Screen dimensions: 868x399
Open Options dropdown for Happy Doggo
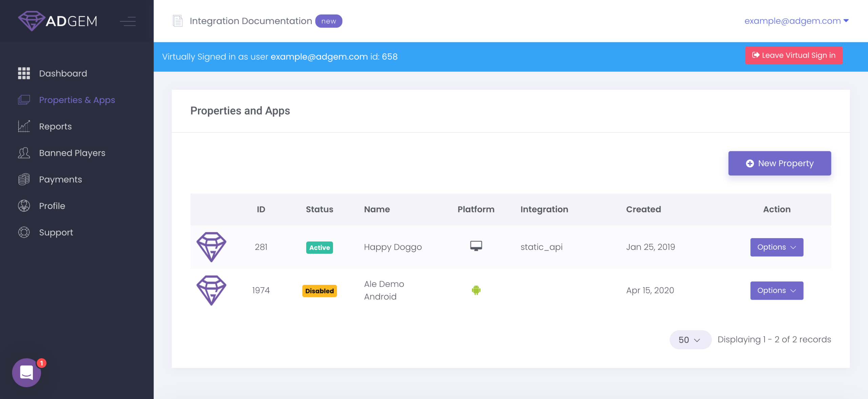click(x=776, y=247)
